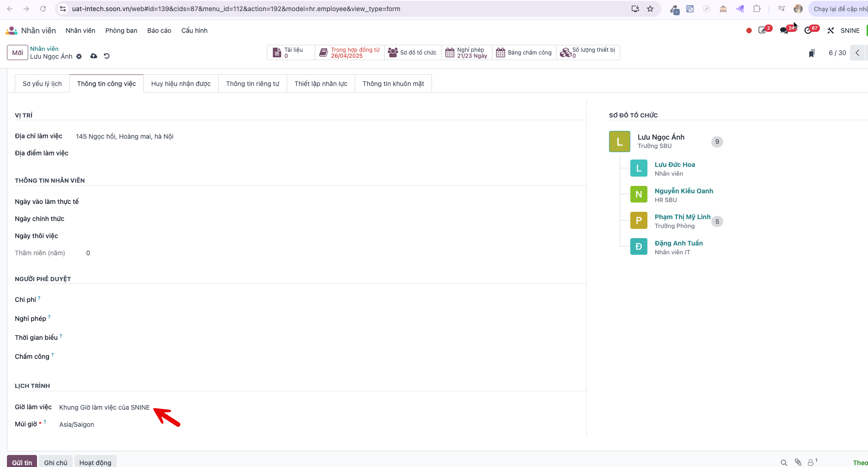This screenshot has width=868, height=467.
Task: Click the red recording dot icon
Action: point(749,31)
